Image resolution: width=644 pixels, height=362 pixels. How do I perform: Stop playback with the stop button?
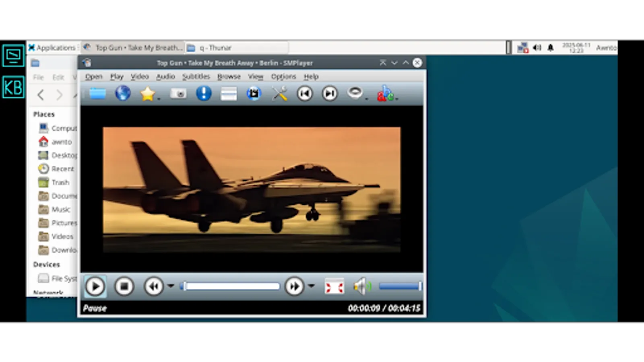tap(124, 286)
